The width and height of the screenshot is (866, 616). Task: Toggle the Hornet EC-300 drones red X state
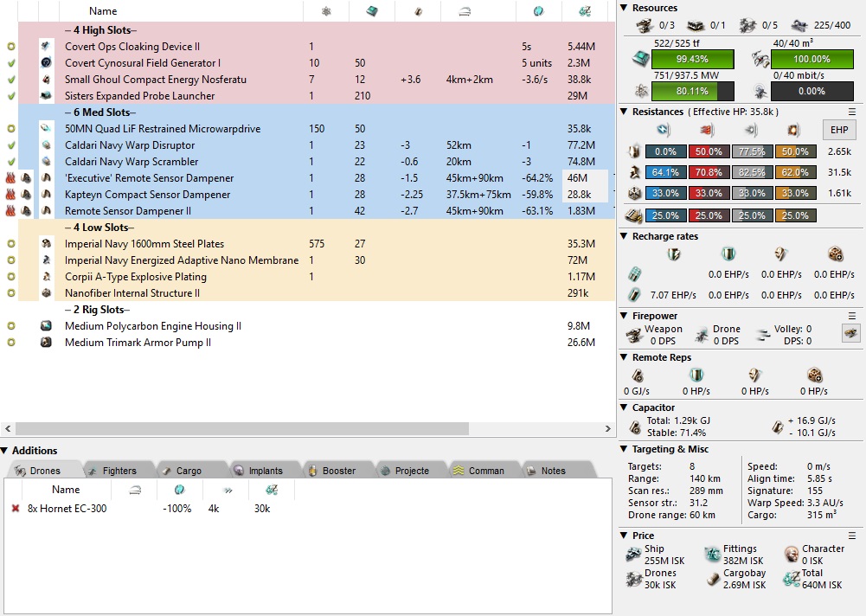pos(15,509)
